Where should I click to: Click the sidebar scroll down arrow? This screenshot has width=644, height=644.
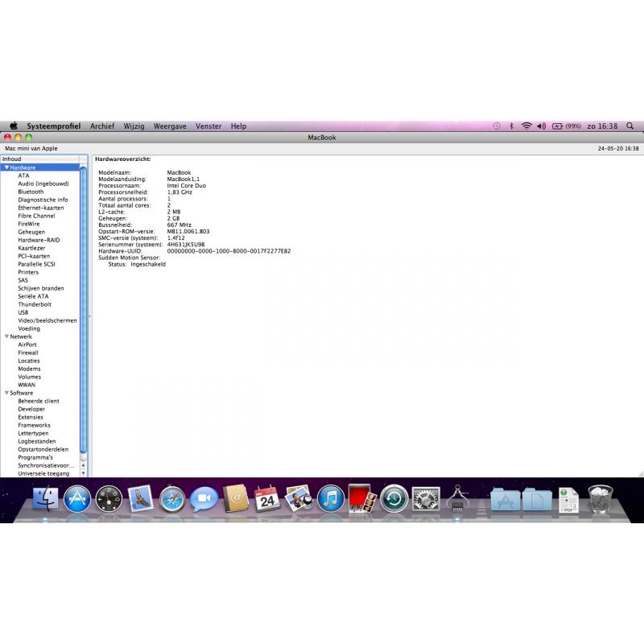(84, 473)
